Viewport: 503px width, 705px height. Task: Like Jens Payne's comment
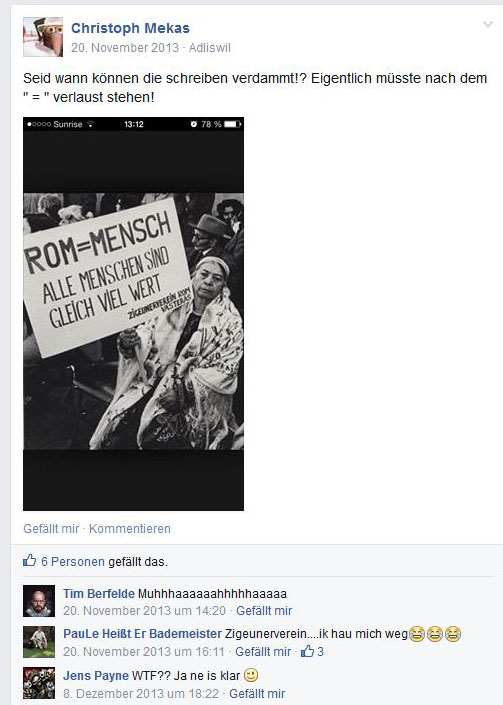click(257, 694)
